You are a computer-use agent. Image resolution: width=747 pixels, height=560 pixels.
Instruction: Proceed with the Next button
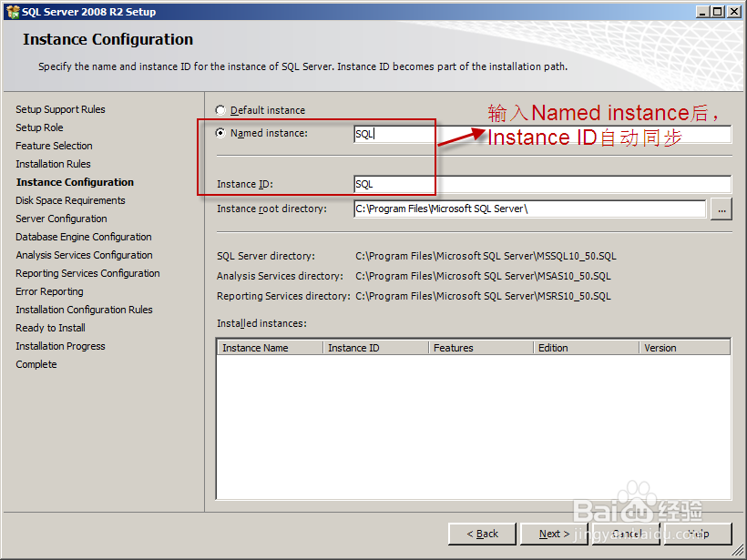(554, 534)
